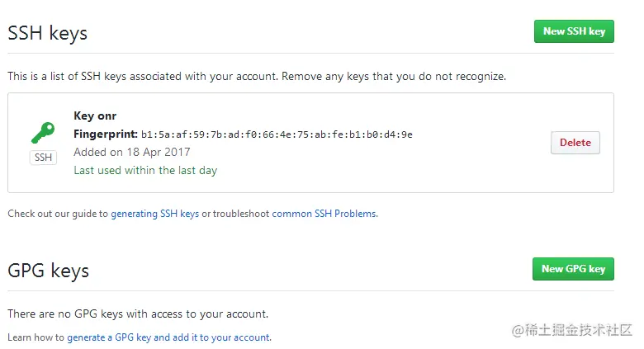Click the SSH keys section heading

point(48,34)
